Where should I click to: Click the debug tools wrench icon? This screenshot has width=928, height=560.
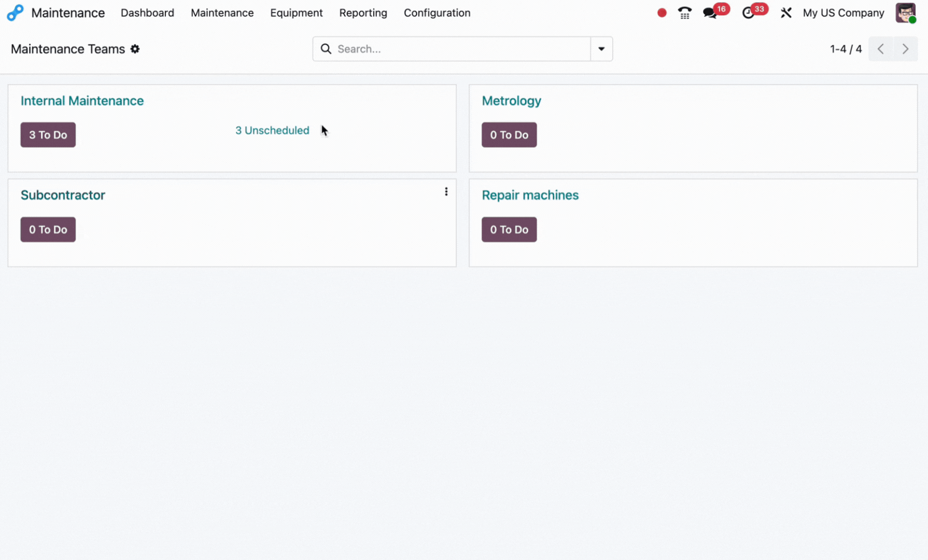coord(786,13)
